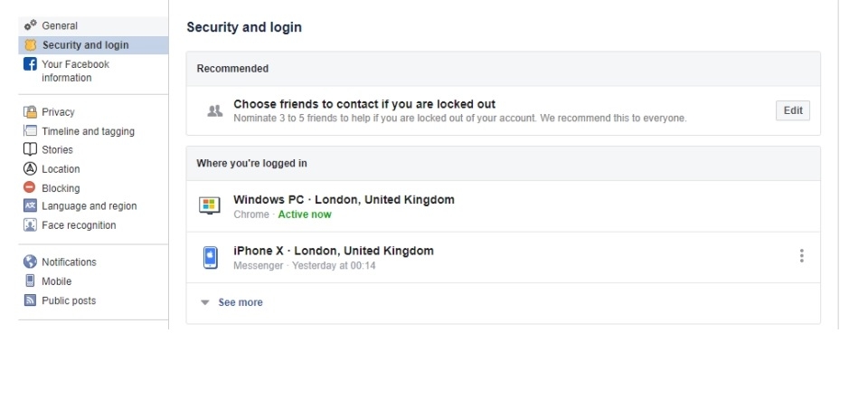Click the Facebook logo beside Your Facebook information
The image size is (868, 419).
[x=30, y=64]
